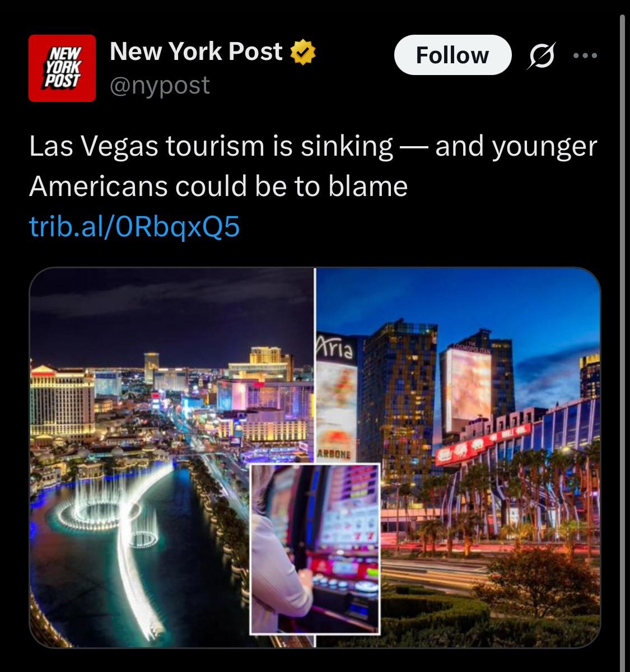Open the trib.al/0RbqxQ5 link
The image size is (630, 672).
tap(134, 227)
